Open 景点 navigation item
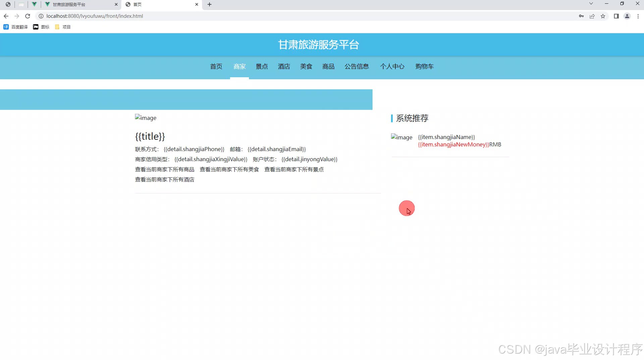The height and width of the screenshot is (360, 644). [x=262, y=66]
